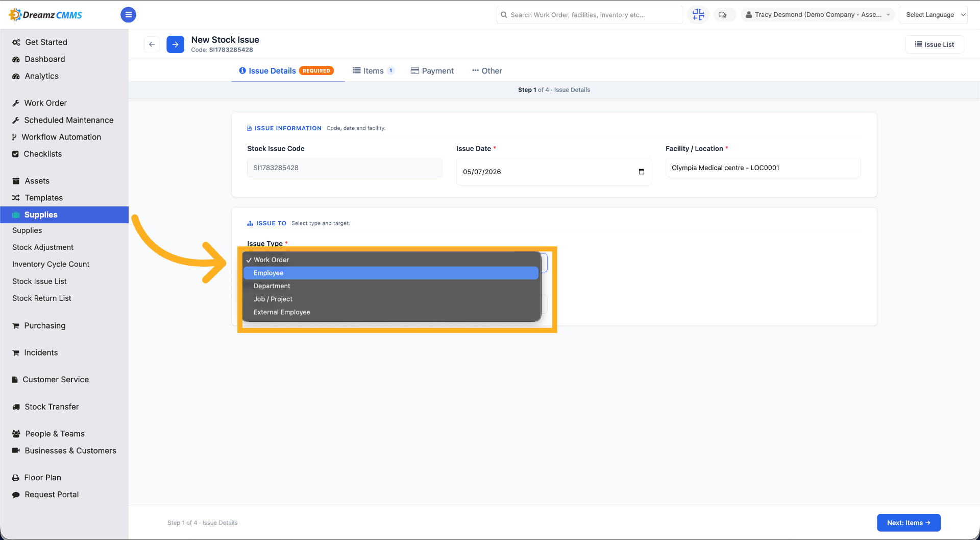Click the Customer Service file icon

(x=15, y=380)
